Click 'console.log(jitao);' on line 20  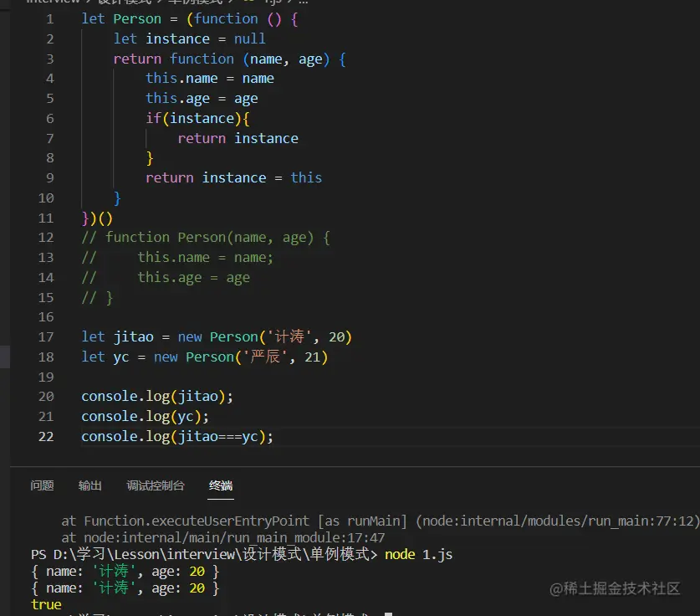click(x=157, y=397)
